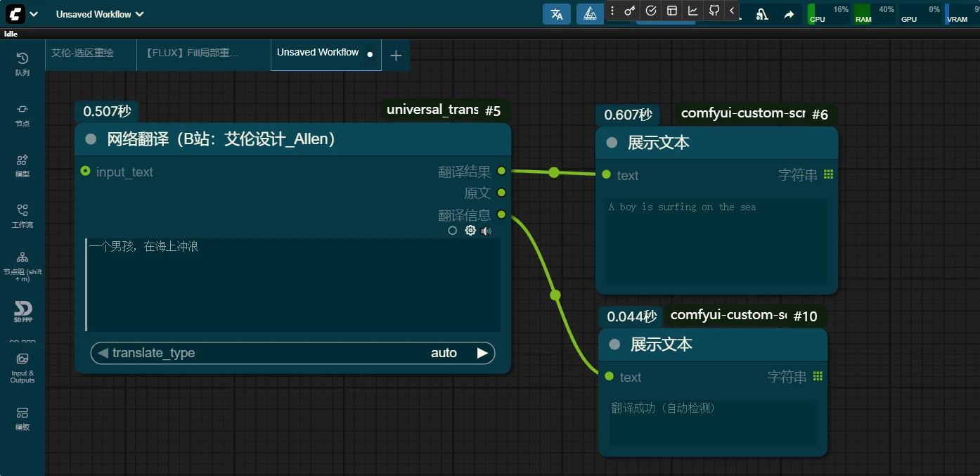Click the SD PPP sidebar icon

click(22, 311)
